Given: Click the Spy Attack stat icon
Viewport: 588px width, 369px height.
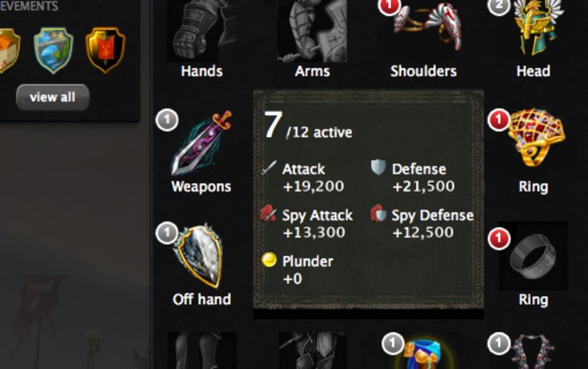Looking at the screenshot, I should point(269,213).
